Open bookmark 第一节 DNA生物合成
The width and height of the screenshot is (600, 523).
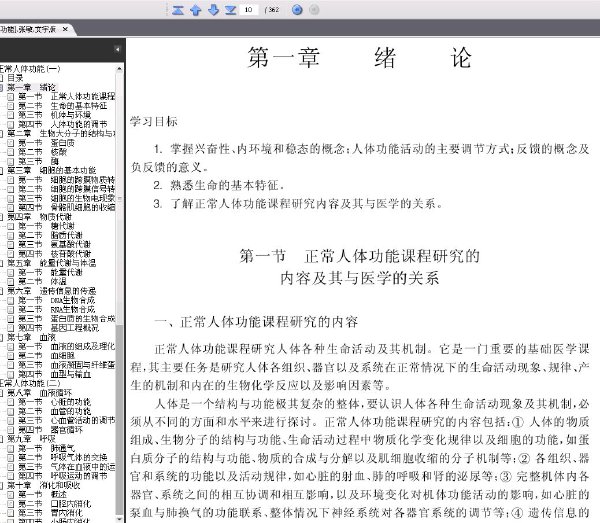click(x=56, y=300)
